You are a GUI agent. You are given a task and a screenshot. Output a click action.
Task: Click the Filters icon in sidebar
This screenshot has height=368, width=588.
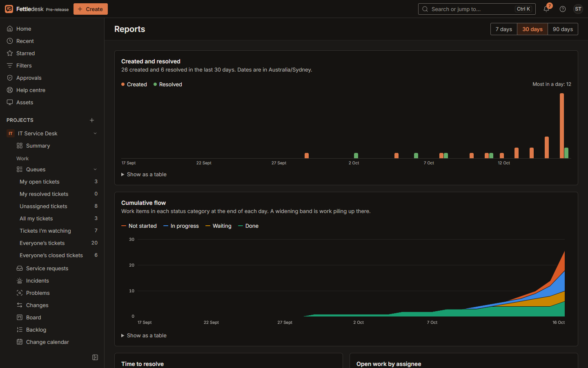(x=10, y=65)
